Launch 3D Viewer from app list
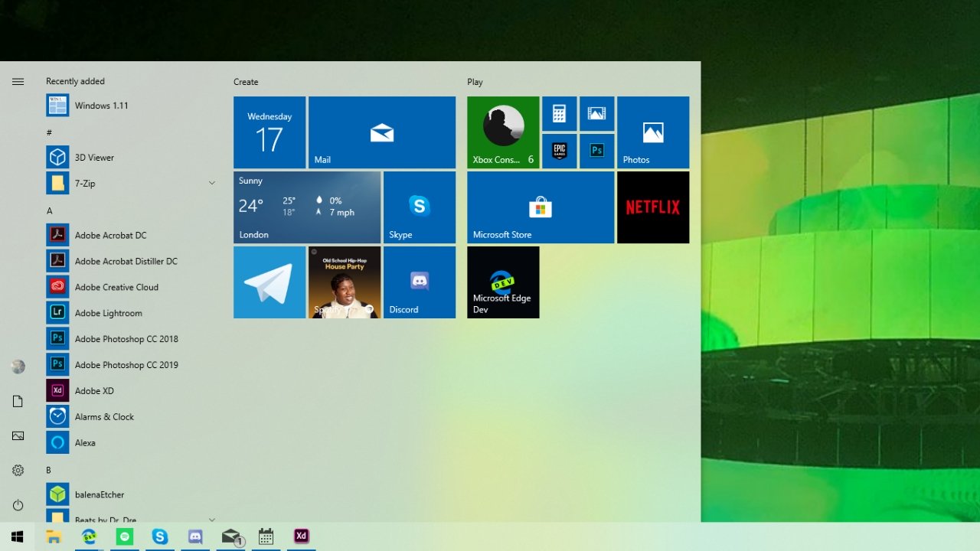Image resolution: width=980 pixels, height=551 pixels. (130, 158)
